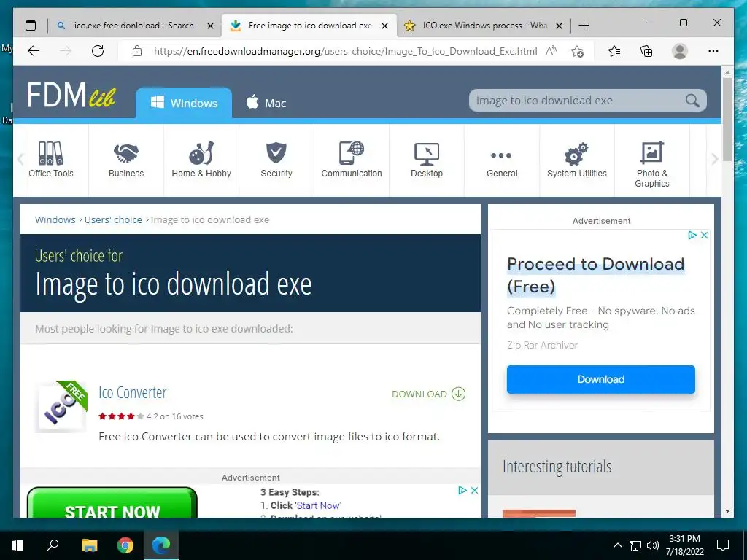The image size is (747, 560).
Task: Click the FDM search input field
Action: coord(578,101)
